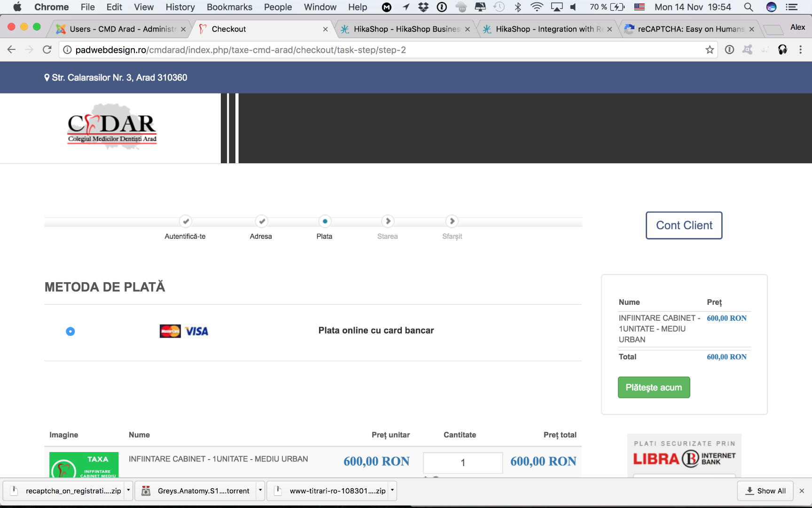Click the Autentifică-te step checkmark
Screen dimensions: 812x508
pyautogui.click(x=186, y=221)
